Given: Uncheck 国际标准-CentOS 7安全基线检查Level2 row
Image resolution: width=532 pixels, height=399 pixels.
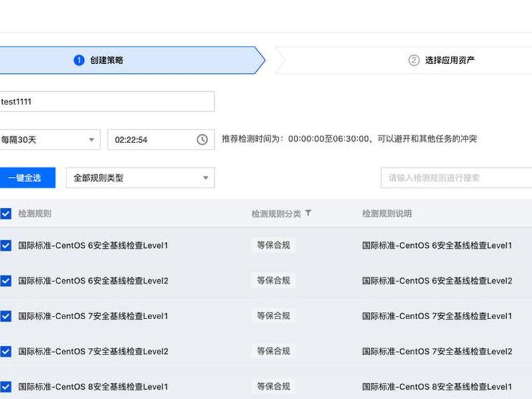Looking at the screenshot, I should (x=6, y=351).
